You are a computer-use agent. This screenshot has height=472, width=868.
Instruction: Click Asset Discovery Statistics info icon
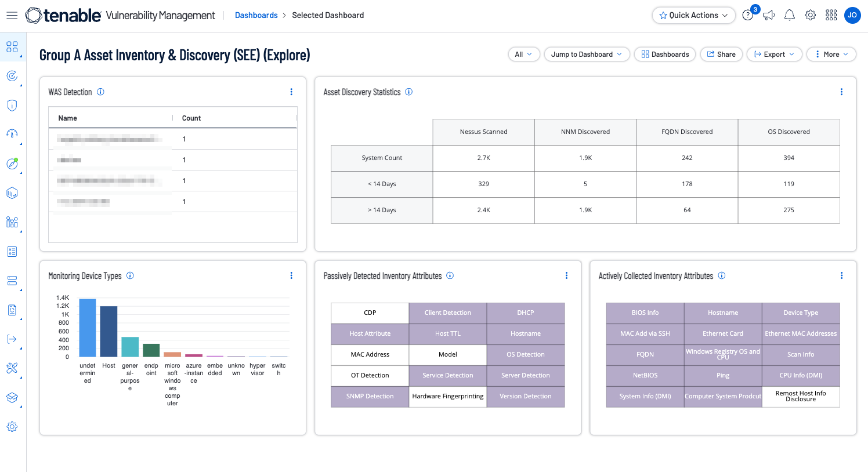pyautogui.click(x=409, y=92)
